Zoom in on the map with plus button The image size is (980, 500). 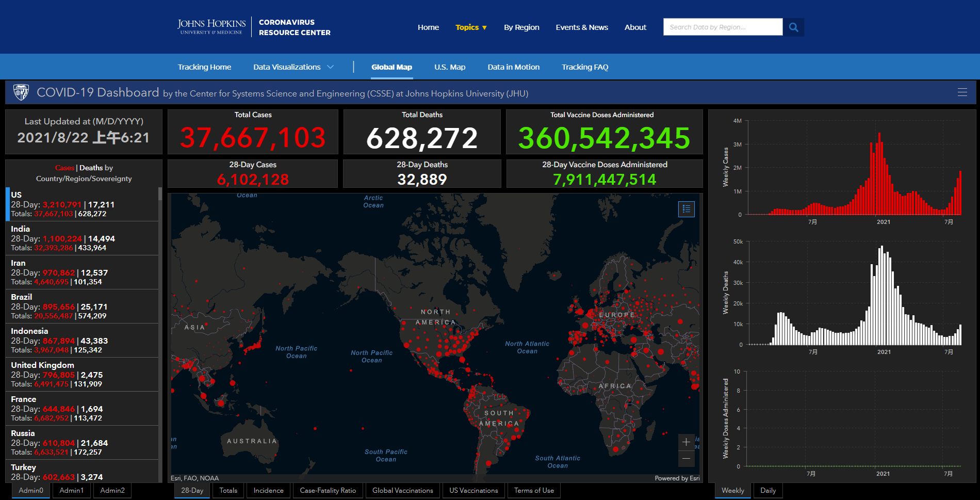(x=686, y=442)
